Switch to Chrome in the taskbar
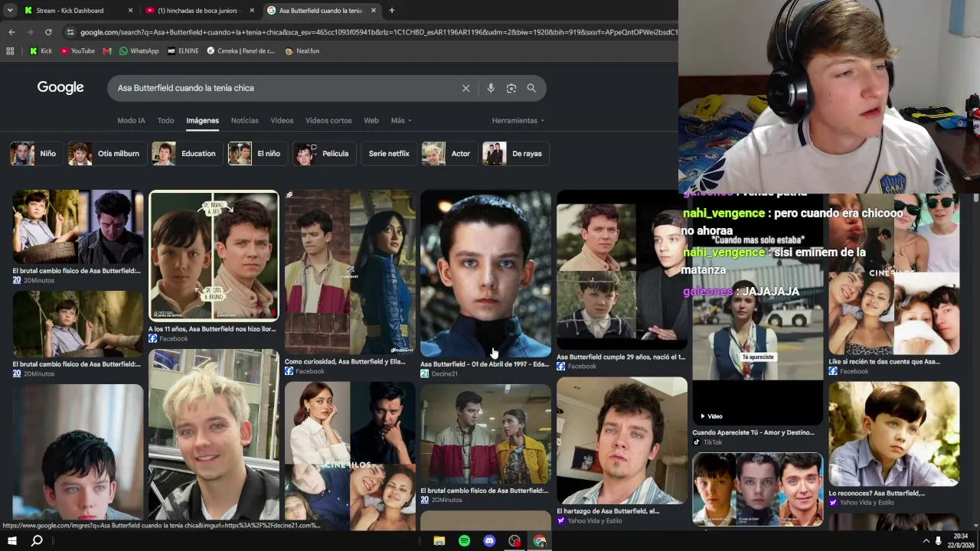Viewport: 980px width, 551px height. pos(540,541)
